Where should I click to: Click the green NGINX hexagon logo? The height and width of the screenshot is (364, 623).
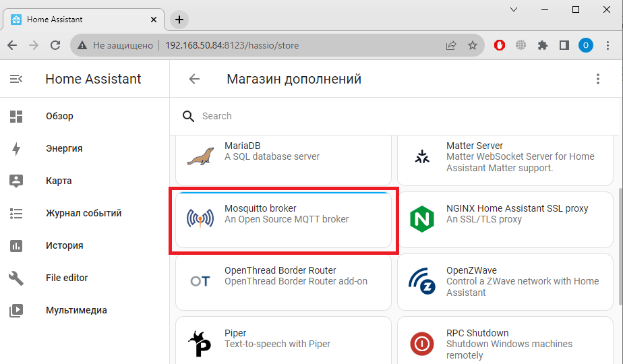(x=422, y=219)
